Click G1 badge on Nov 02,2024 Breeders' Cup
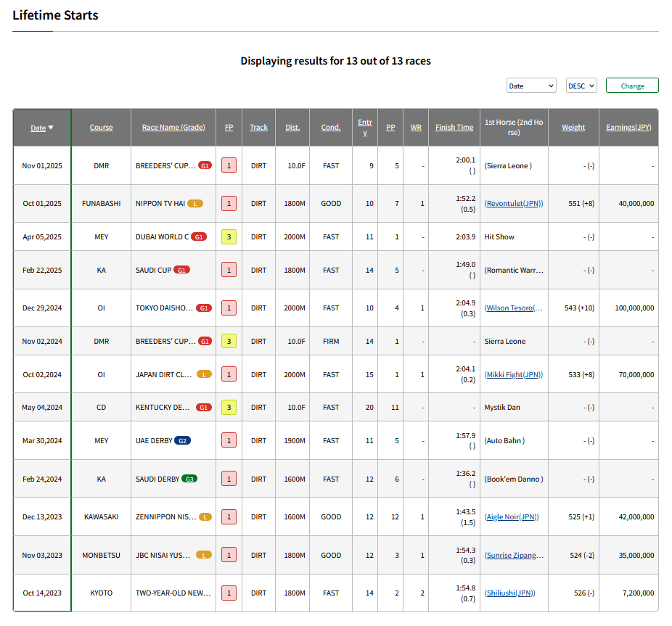Image resolution: width=672 pixels, height=626 pixels. point(205,342)
